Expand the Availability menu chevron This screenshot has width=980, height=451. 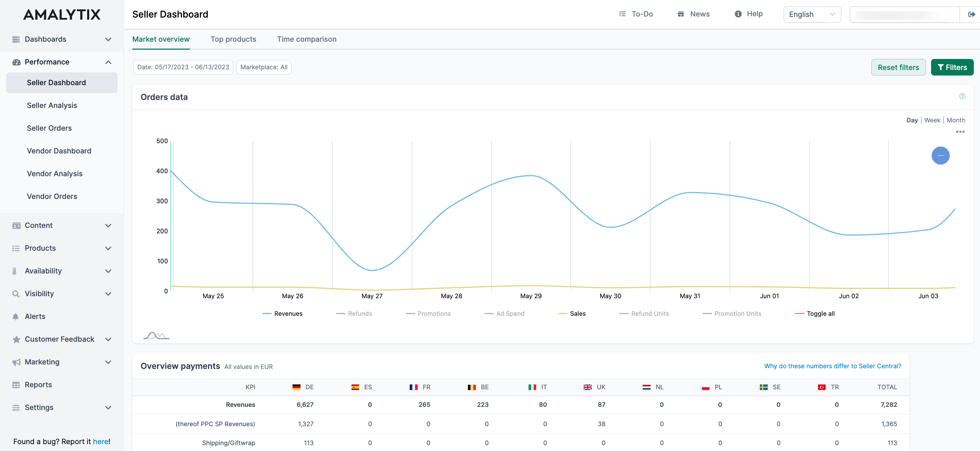coord(108,271)
